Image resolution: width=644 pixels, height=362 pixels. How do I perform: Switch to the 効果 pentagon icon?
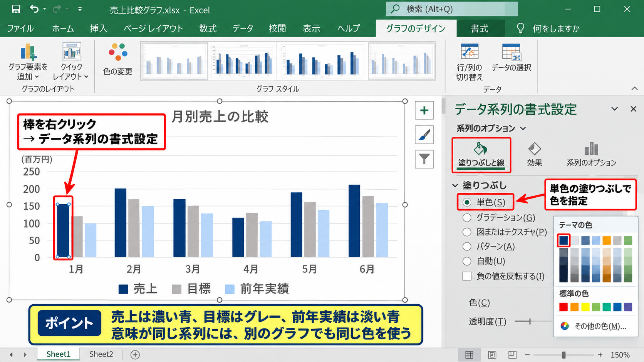pos(535,149)
